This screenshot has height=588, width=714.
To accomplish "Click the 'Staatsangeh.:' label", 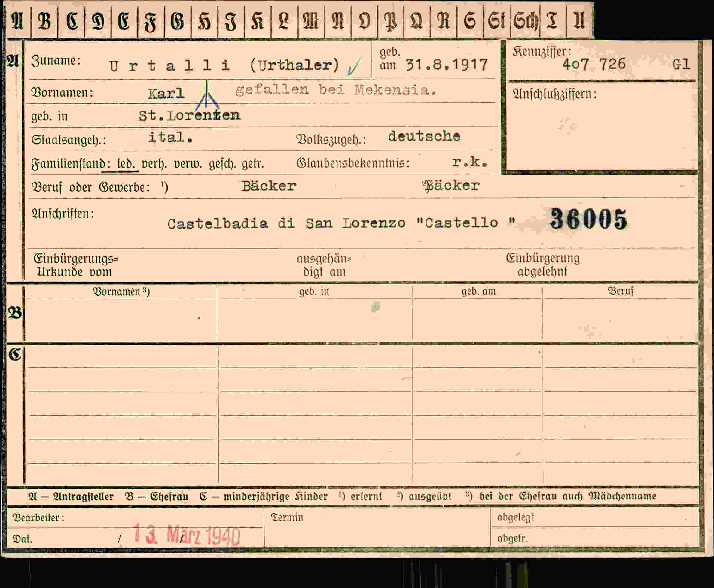I will click(x=69, y=140).
